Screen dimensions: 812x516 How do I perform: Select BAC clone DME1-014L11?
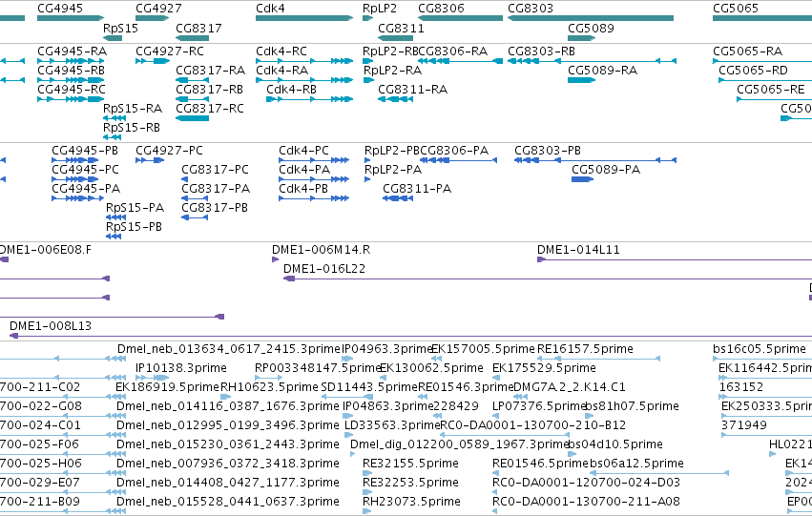(675, 259)
